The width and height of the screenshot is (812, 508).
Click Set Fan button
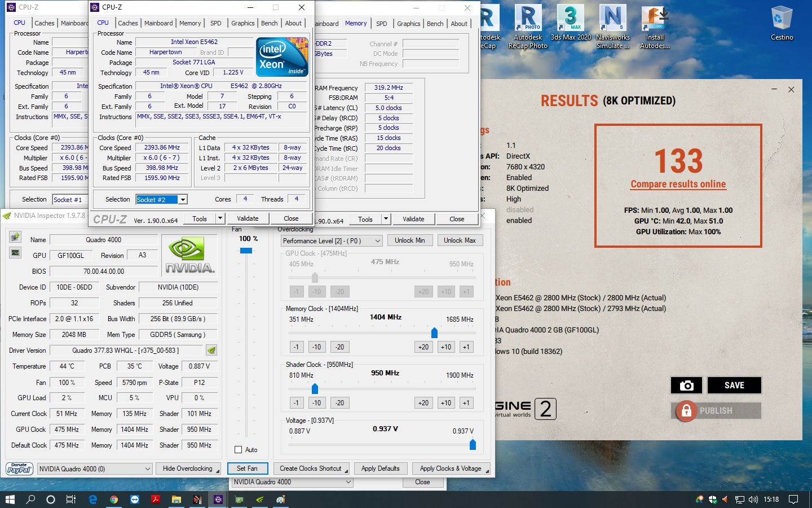click(247, 468)
